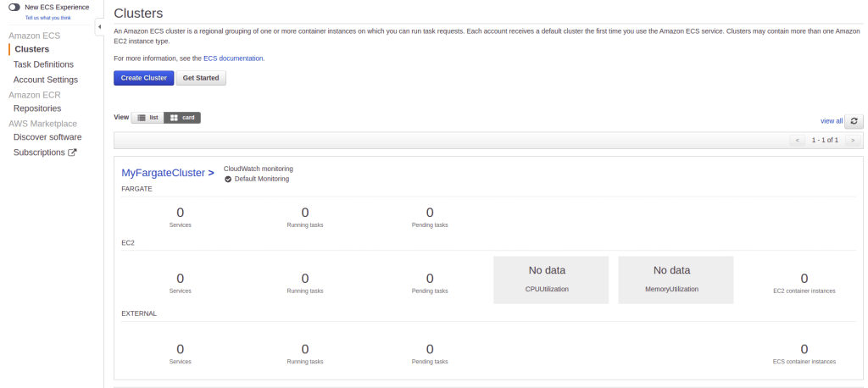The image size is (868, 388).
Task: Switch to card view
Action: [x=182, y=118]
